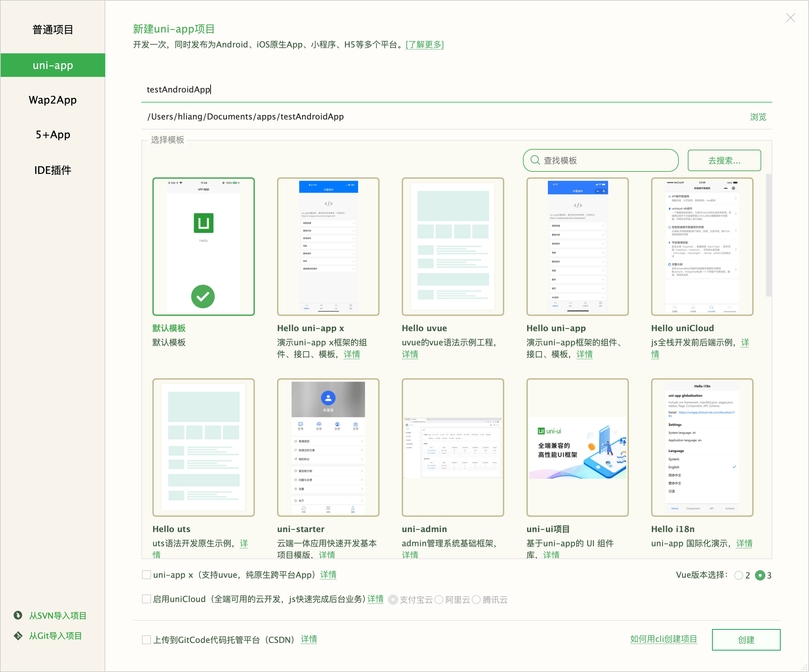This screenshot has width=809, height=672.
Task: Select the Hello uni-app template thumbnail
Action: (577, 247)
